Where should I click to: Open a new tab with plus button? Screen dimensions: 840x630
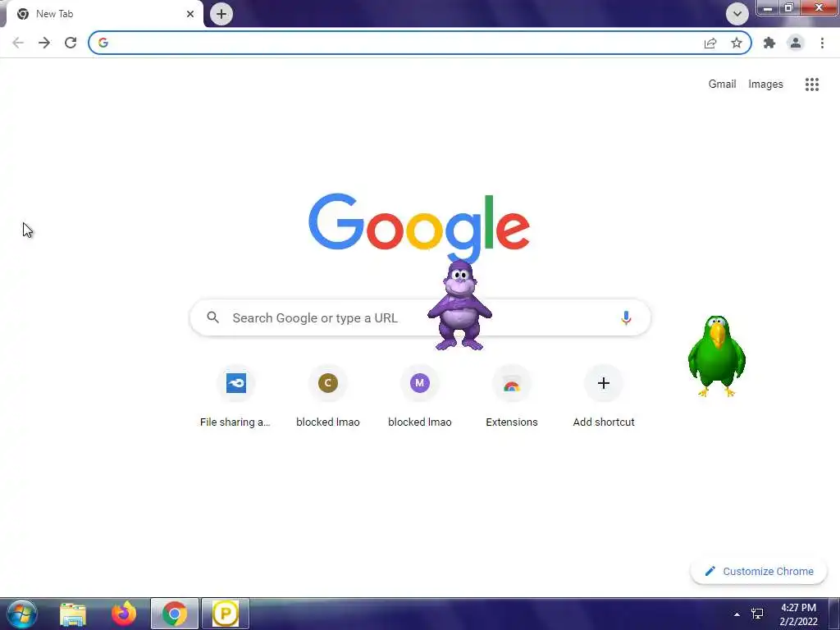[x=221, y=14]
